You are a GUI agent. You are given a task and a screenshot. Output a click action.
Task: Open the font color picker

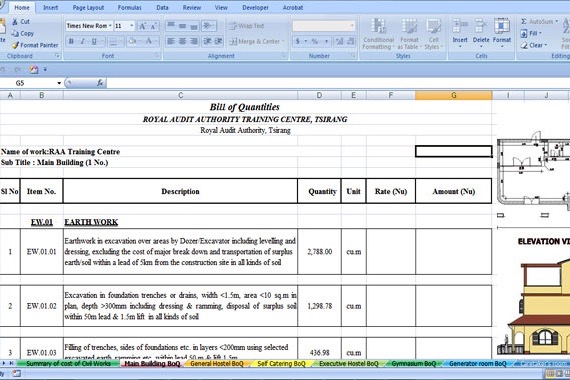point(156,41)
